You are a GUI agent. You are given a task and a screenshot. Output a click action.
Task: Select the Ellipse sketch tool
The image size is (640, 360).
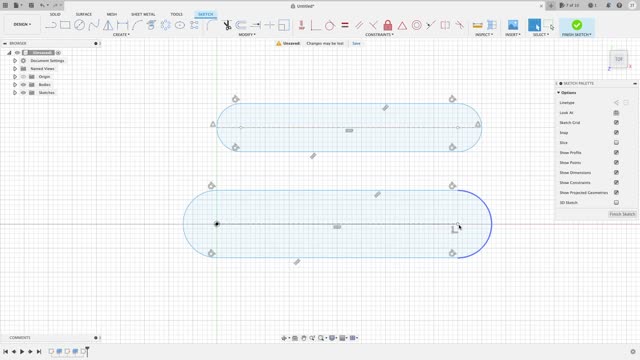point(180,25)
